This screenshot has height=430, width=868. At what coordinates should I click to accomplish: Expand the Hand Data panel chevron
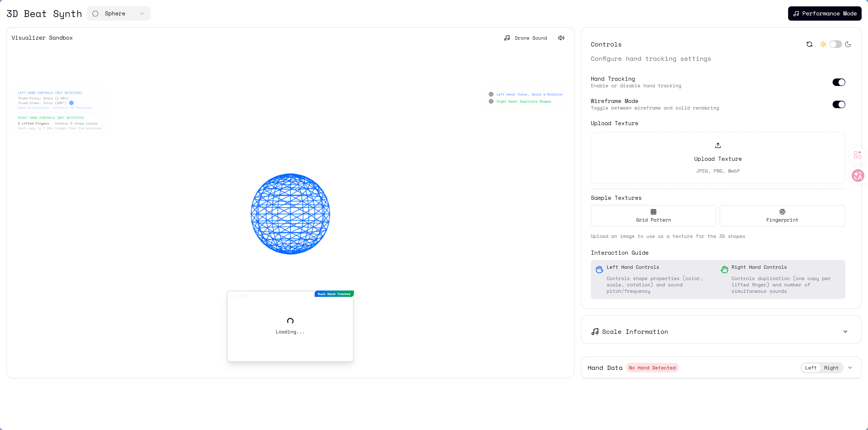pos(850,368)
